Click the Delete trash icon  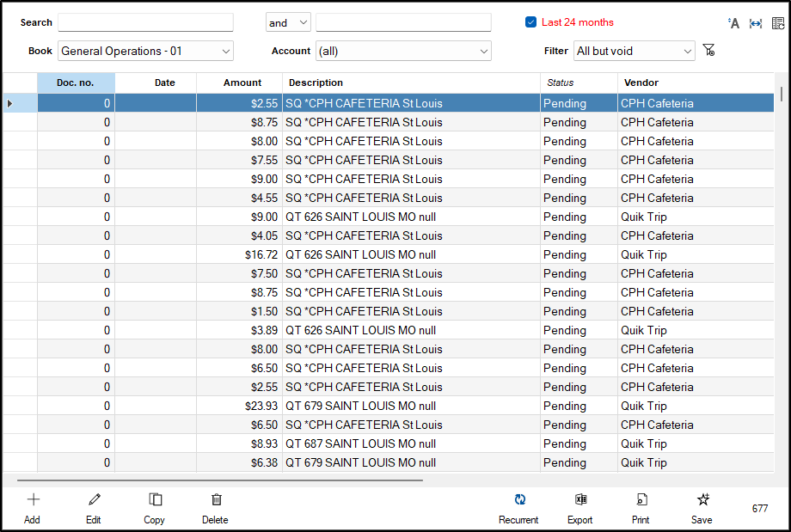click(x=215, y=499)
